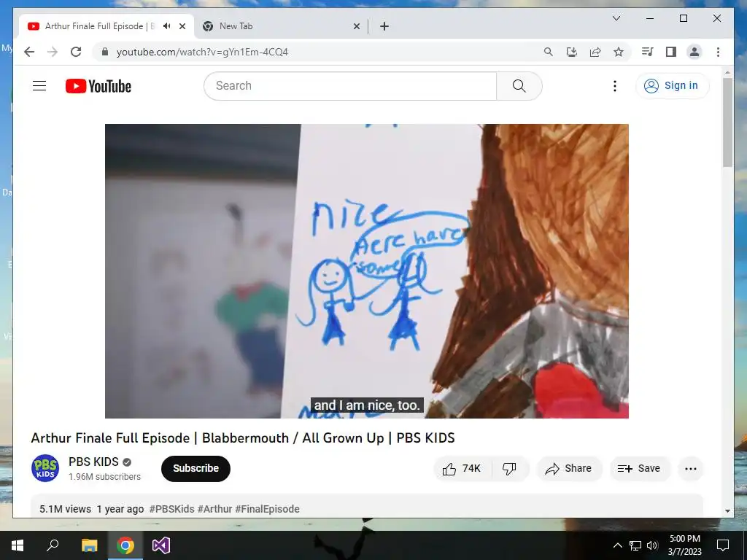Dislike the video with thumbs down
Viewport: 747px width, 560px height.
click(509, 469)
